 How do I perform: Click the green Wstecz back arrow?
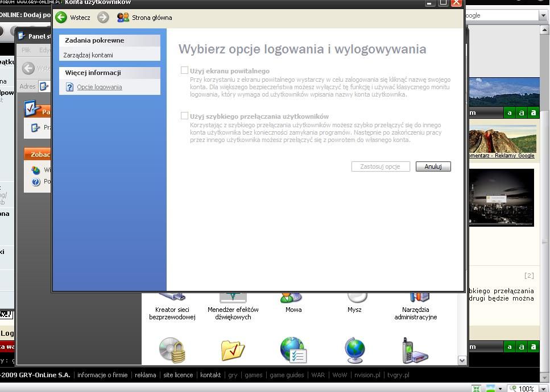pyautogui.click(x=61, y=18)
